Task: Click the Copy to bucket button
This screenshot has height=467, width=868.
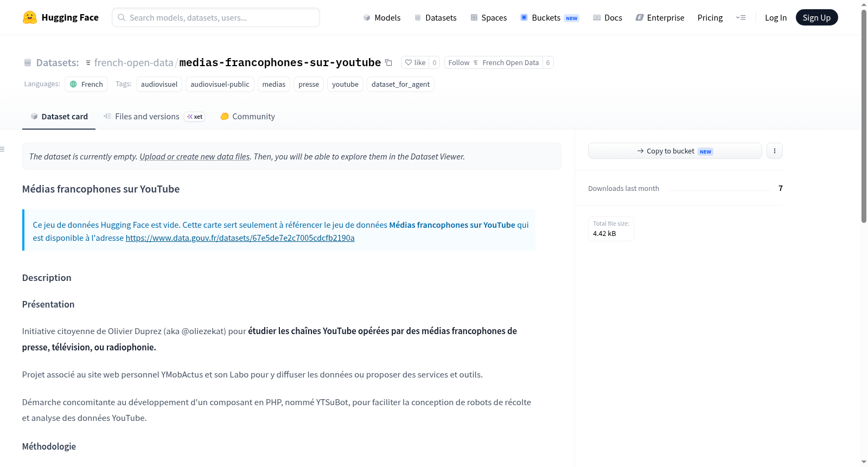Action: point(675,151)
